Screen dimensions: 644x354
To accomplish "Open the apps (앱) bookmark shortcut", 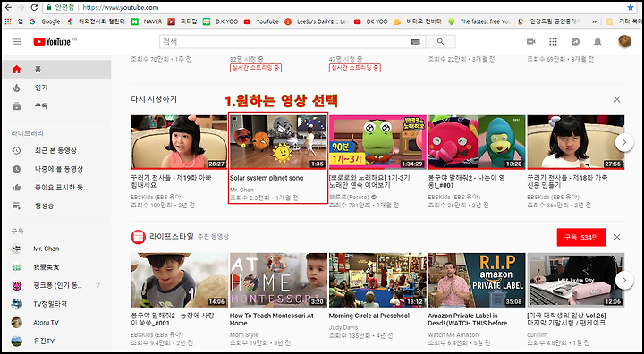I will click(13, 21).
